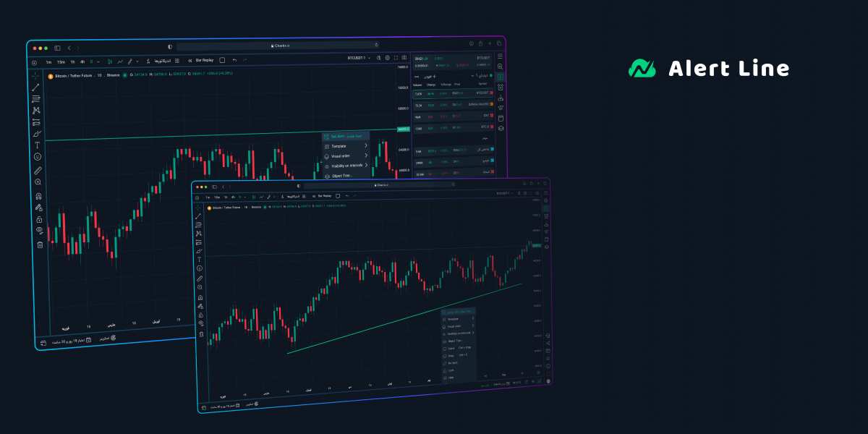Toggle magnet mode in back window toolbar
Image resolution: width=868 pixels, height=434 pixels.
(39, 196)
